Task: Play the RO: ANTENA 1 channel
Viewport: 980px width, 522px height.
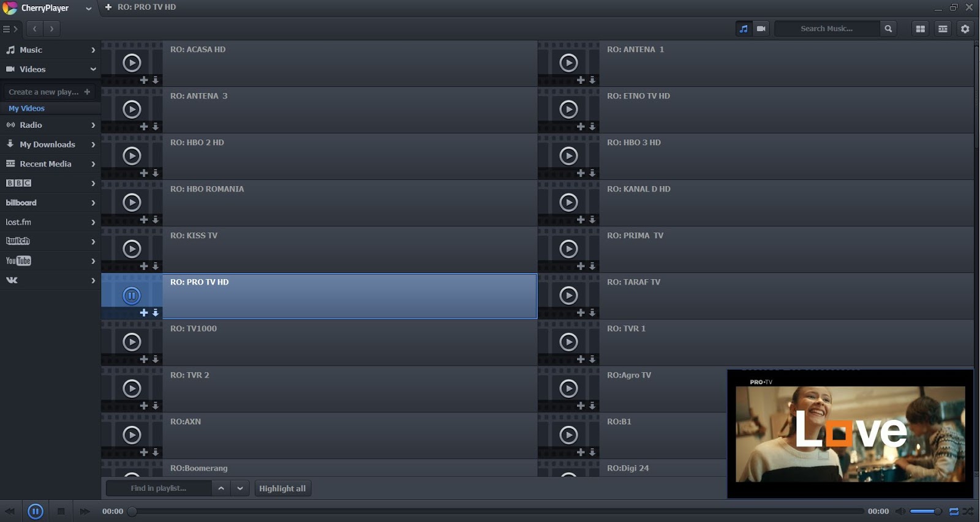Action: coord(568,63)
